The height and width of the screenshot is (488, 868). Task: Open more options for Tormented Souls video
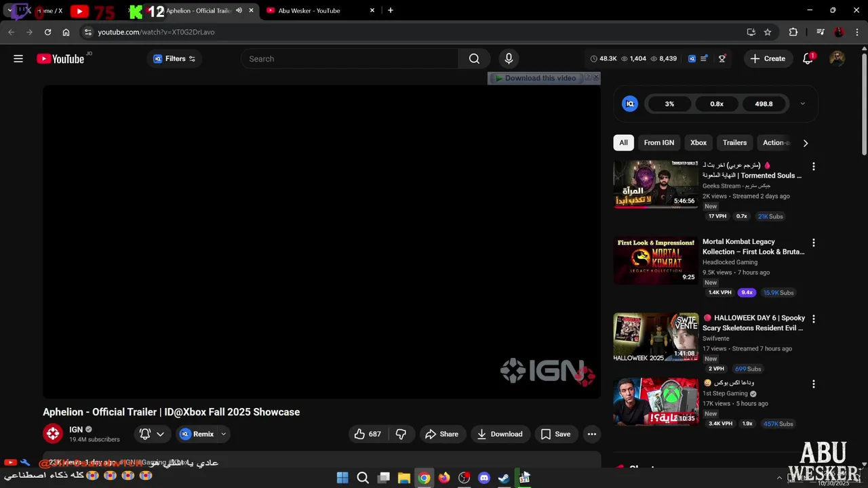click(814, 167)
